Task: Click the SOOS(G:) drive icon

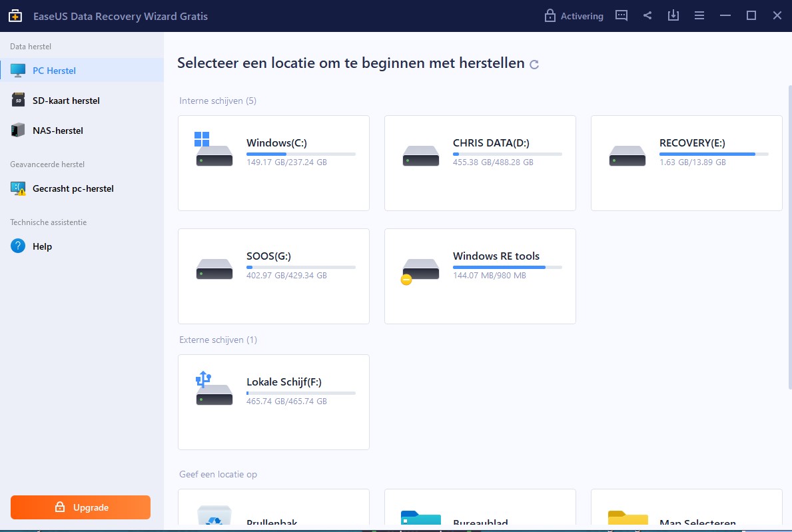Action: coord(214,268)
